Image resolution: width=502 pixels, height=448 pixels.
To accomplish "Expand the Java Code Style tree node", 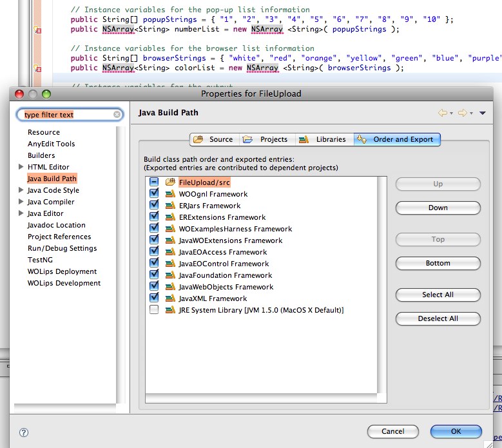I will [21, 190].
